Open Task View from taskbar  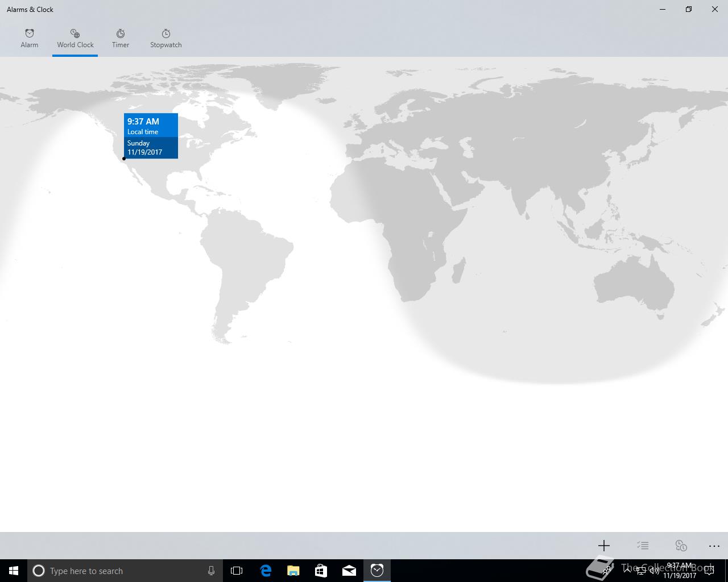(x=237, y=571)
